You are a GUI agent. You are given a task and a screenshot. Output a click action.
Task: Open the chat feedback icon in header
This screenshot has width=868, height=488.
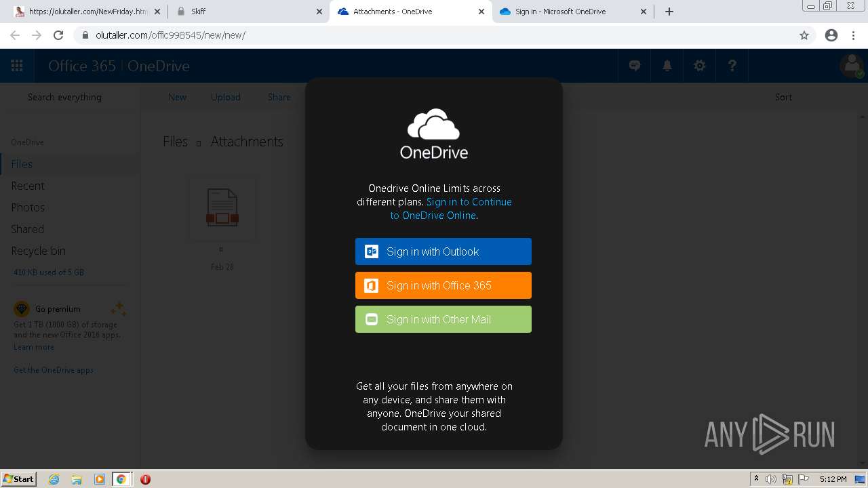point(635,66)
